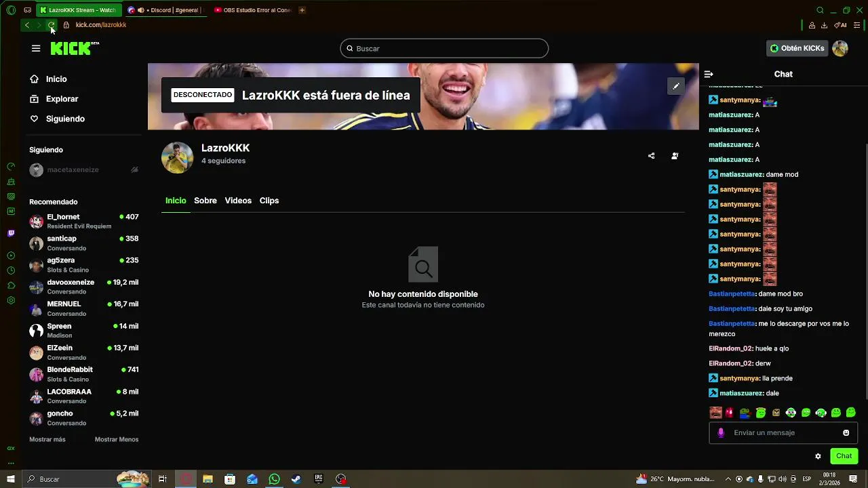Open goncho recommended channel
The width and height of the screenshot is (868, 488).
(84, 418)
